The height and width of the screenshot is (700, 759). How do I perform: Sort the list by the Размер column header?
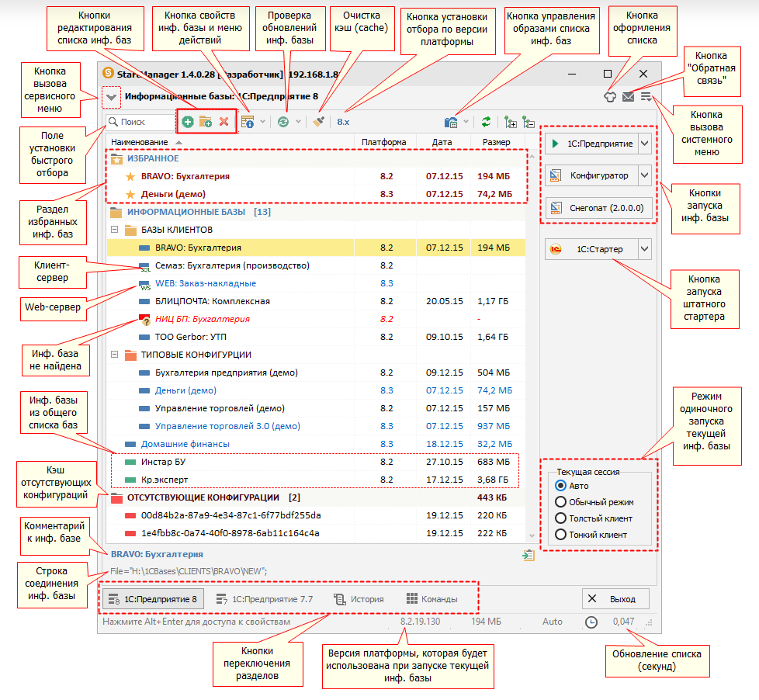click(x=496, y=142)
